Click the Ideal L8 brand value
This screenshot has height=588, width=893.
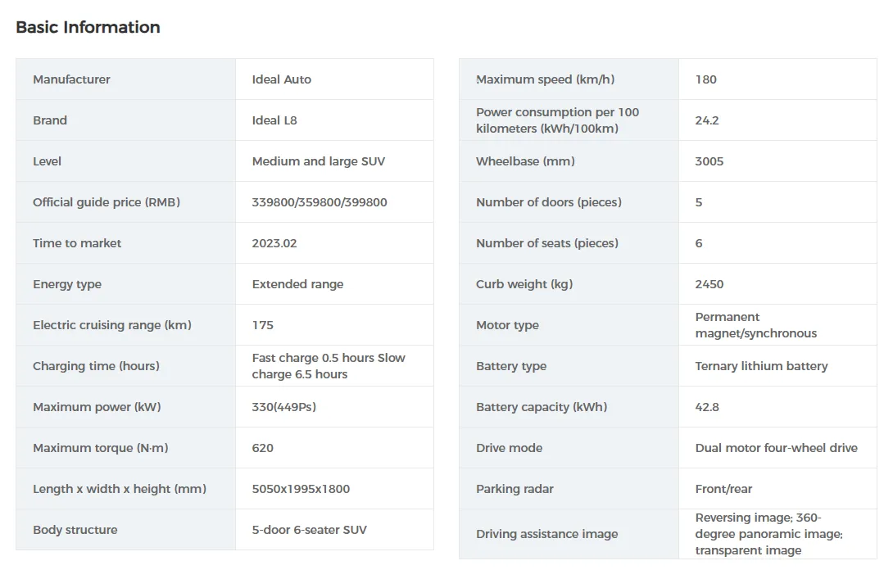tap(274, 120)
